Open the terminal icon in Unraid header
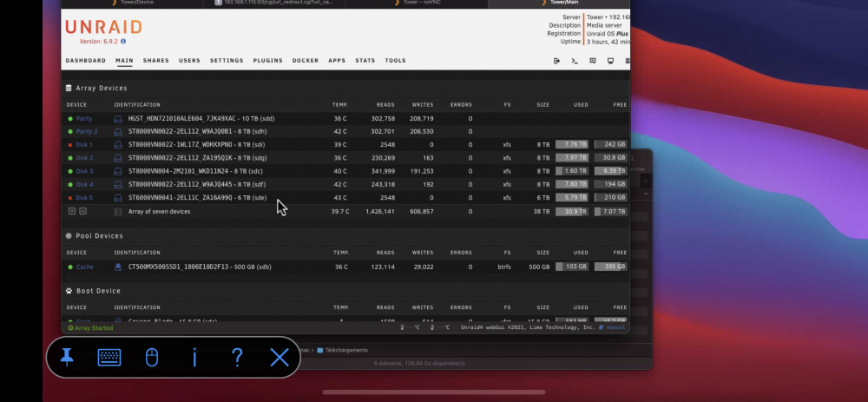 575,61
